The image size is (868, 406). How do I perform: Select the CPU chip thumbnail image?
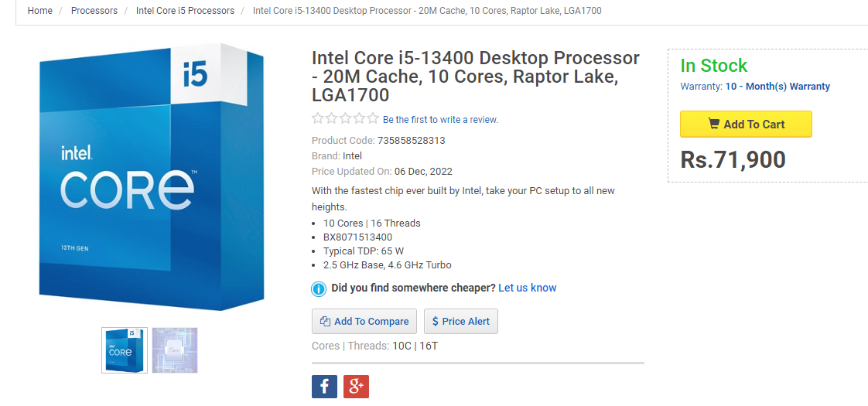pos(175,350)
